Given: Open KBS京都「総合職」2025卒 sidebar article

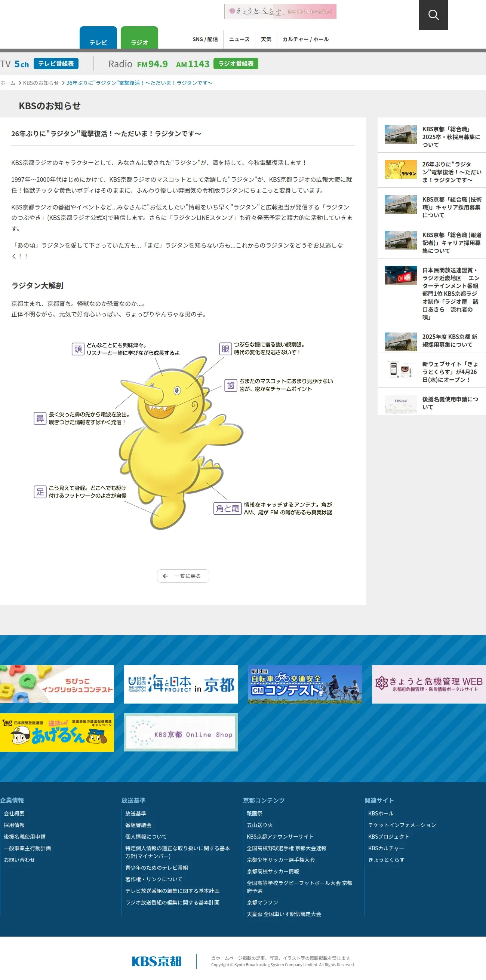Looking at the screenshot, I should [x=451, y=137].
